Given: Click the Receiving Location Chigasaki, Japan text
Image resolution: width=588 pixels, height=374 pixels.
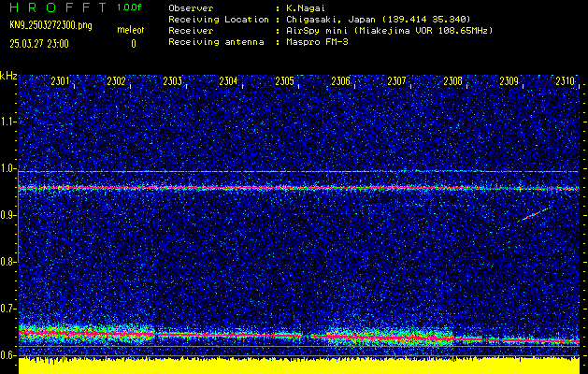Looking at the screenshot, I should click(x=379, y=19).
